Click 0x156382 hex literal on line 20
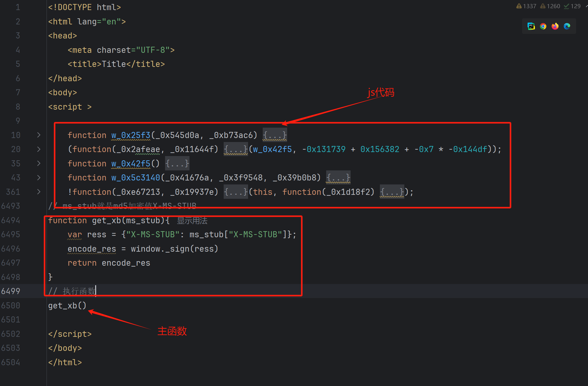The image size is (588, 386). (380, 149)
